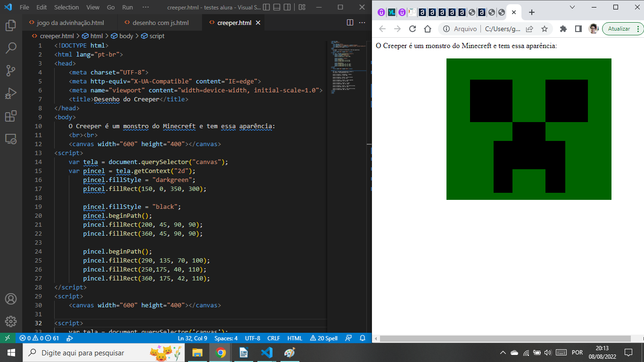
Task: Open the Accounts menu in activity bar
Action: [11, 299]
